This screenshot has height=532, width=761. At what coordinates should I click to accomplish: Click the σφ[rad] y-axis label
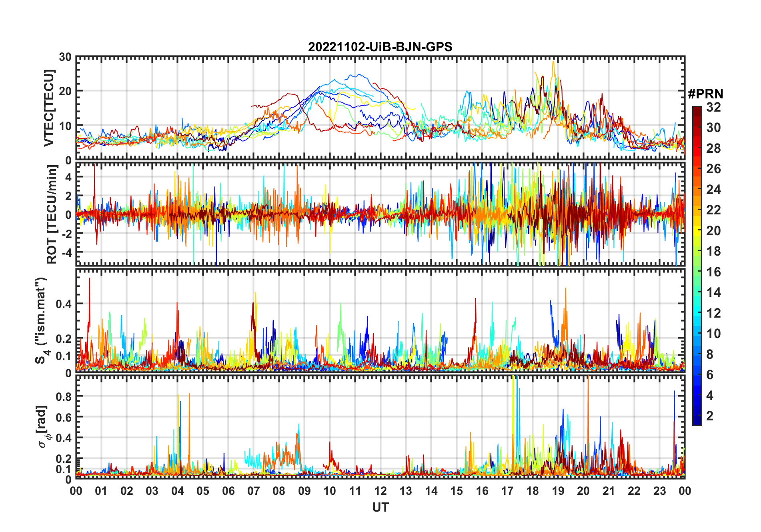tap(43, 426)
